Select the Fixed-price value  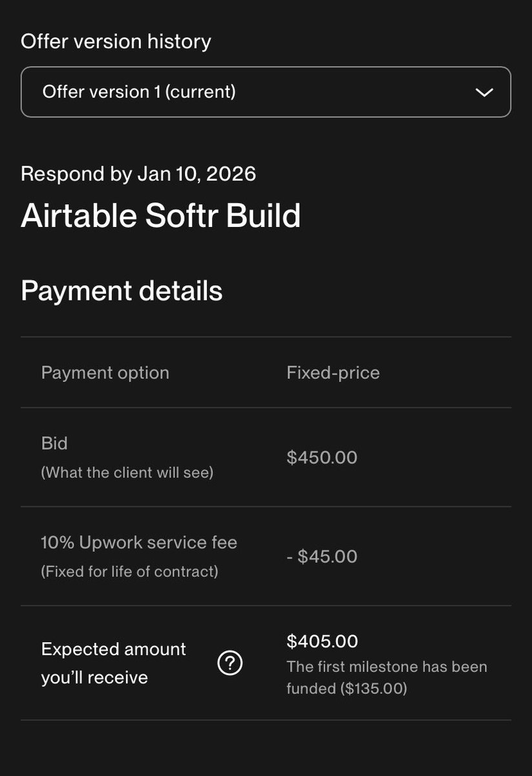[x=333, y=372]
